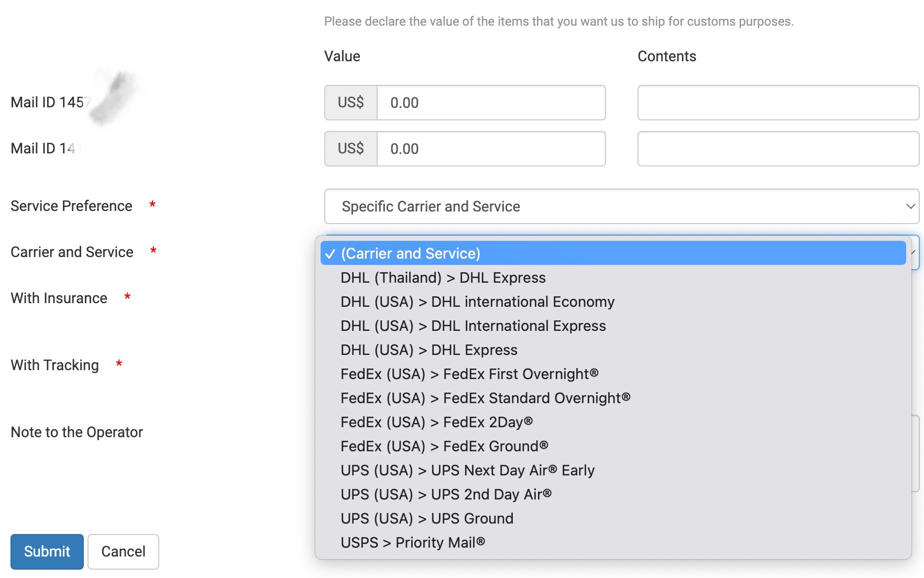Click the Service Preference dropdown chevron
Viewport: 924px width, 578px height.
click(910, 206)
